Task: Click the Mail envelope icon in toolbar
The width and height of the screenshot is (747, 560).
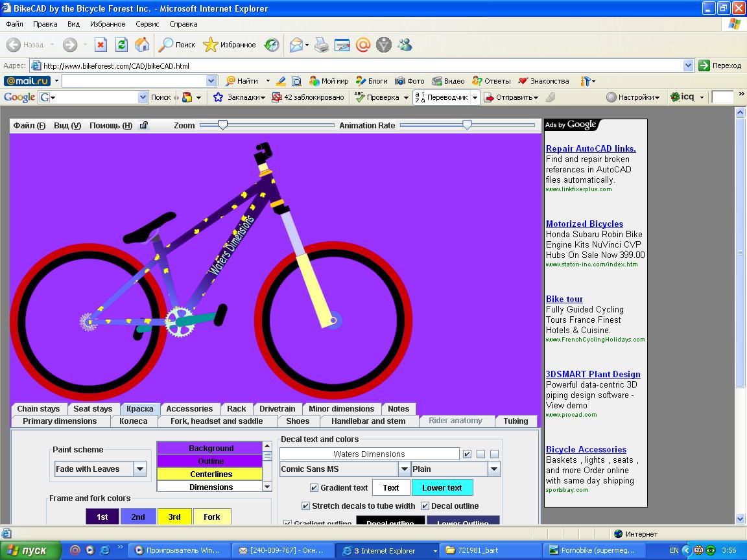Action: click(297, 45)
